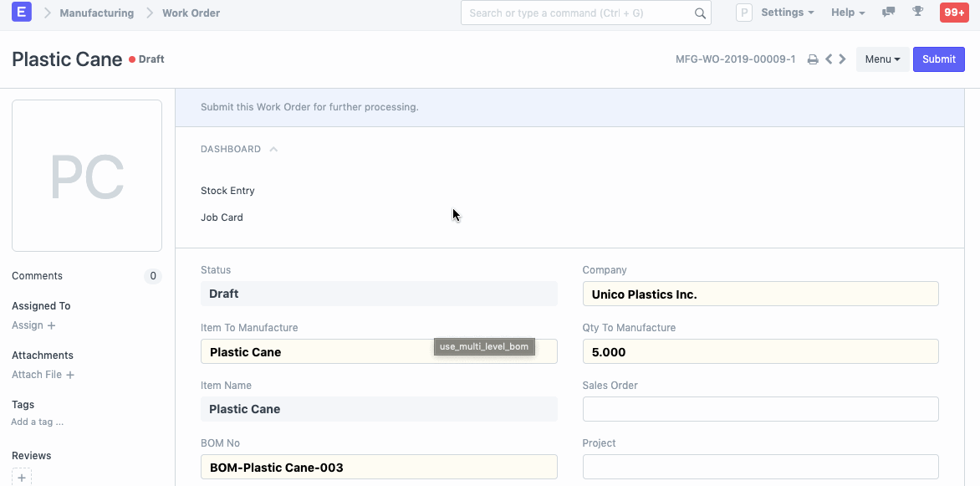
Task: Submit the work order
Action: click(x=938, y=59)
